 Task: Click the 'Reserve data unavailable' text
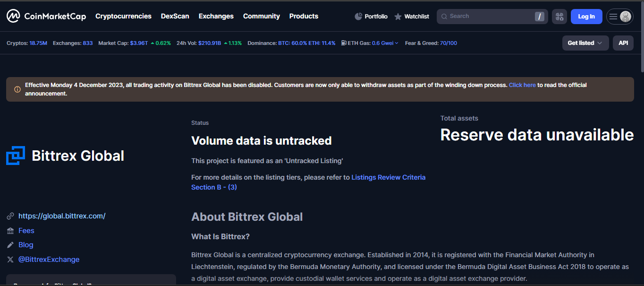(537, 135)
